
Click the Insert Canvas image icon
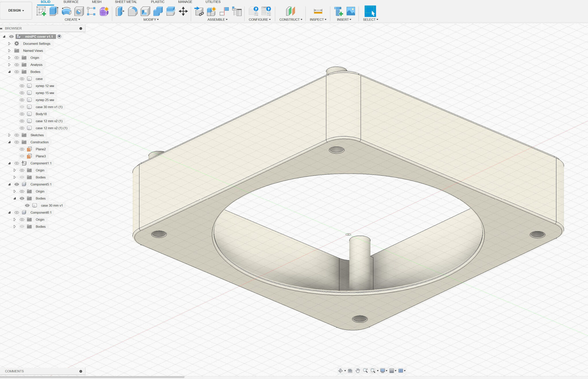[x=351, y=11]
